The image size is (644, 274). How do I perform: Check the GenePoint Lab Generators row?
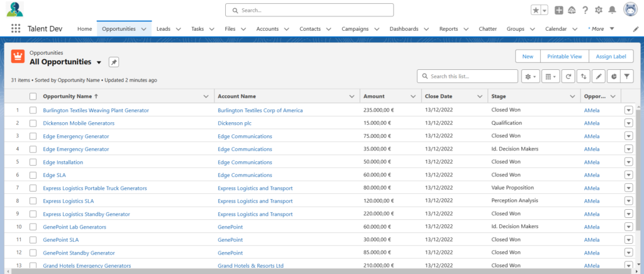33,227
